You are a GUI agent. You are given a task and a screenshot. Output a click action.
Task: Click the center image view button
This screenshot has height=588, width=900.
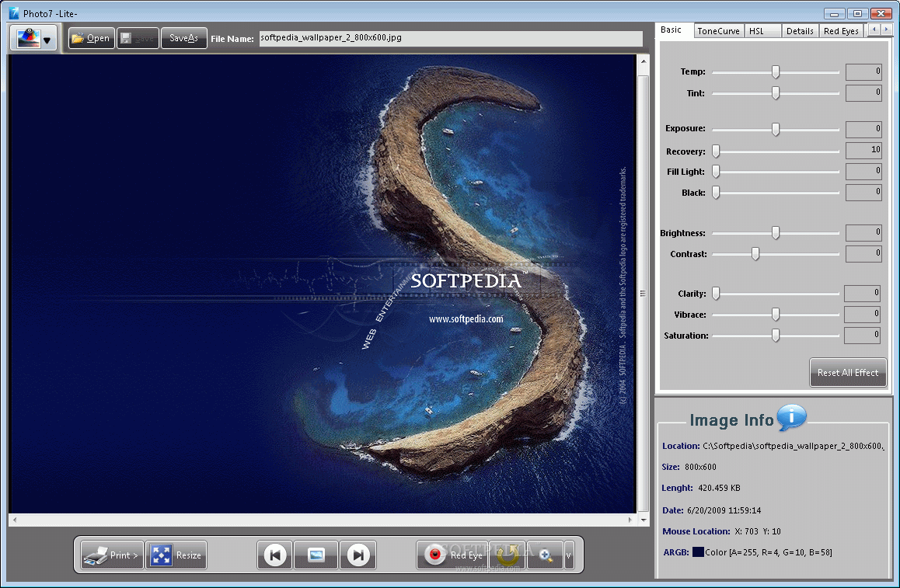point(316,555)
